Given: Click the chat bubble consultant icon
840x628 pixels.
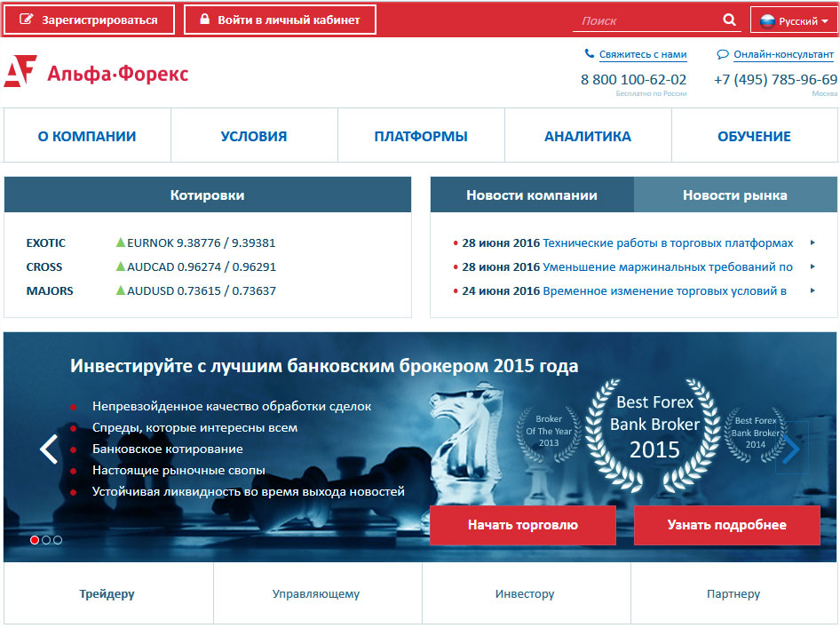Looking at the screenshot, I should (x=723, y=54).
